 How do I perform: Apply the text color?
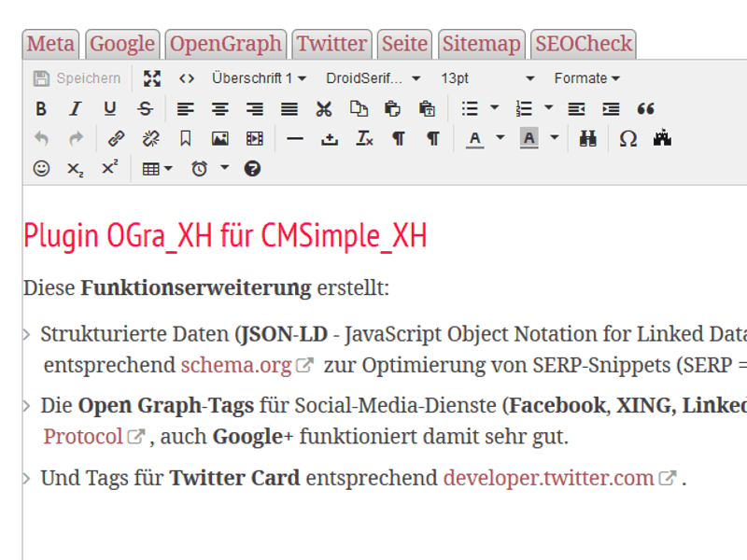(475, 139)
